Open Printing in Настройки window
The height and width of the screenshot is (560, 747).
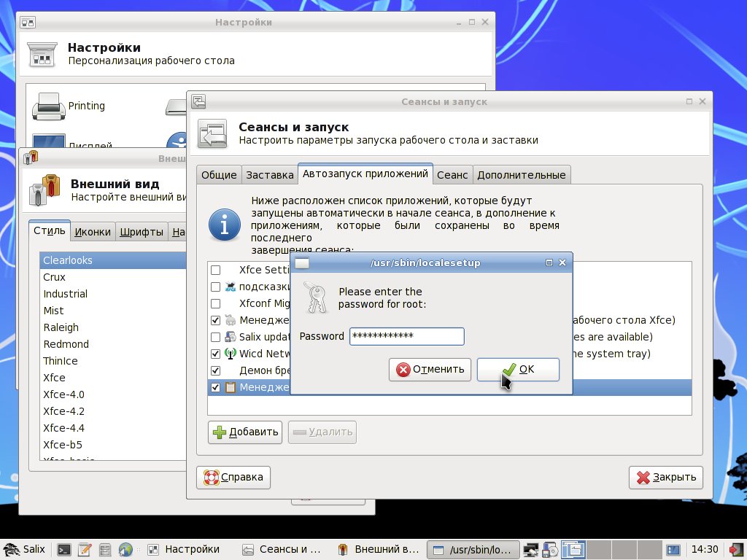[x=69, y=106]
